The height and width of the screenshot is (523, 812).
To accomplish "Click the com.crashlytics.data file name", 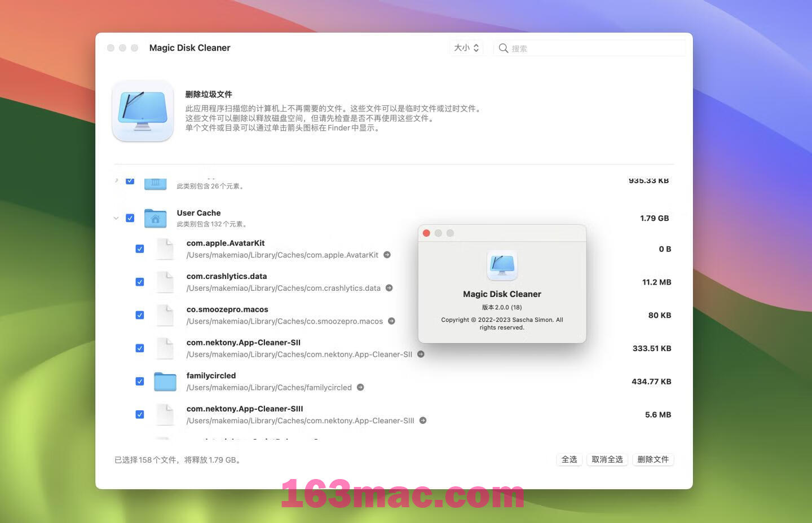I will click(x=227, y=276).
